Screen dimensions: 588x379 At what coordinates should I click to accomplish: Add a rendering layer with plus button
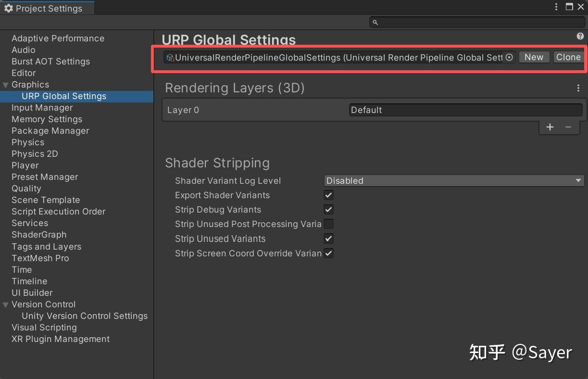point(550,127)
